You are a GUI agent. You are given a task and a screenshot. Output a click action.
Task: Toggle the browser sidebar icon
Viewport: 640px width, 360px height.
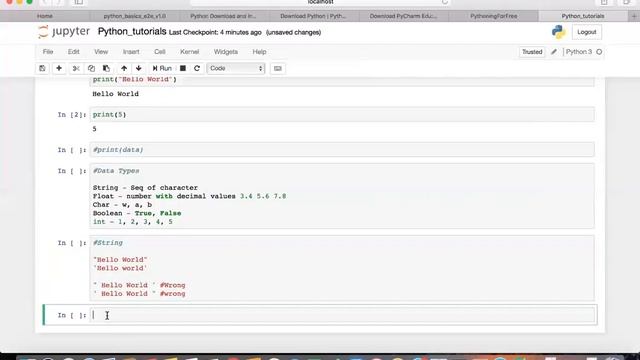78,2
